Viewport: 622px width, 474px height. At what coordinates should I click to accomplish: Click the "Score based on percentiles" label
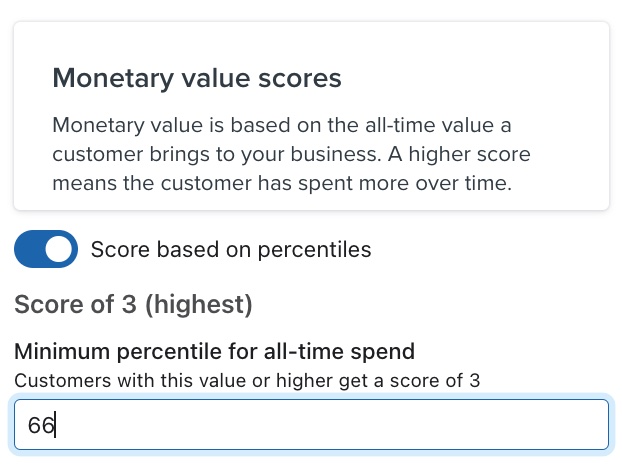(x=231, y=250)
